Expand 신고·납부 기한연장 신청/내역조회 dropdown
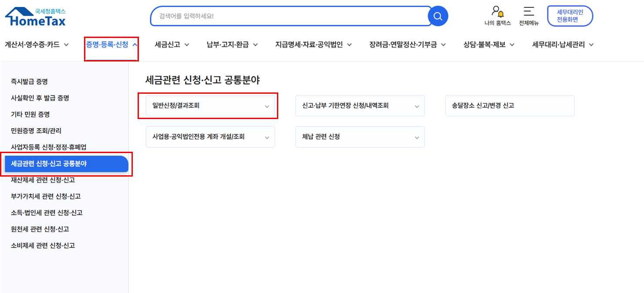This screenshot has height=293, width=644. click(x=360, y=106)
